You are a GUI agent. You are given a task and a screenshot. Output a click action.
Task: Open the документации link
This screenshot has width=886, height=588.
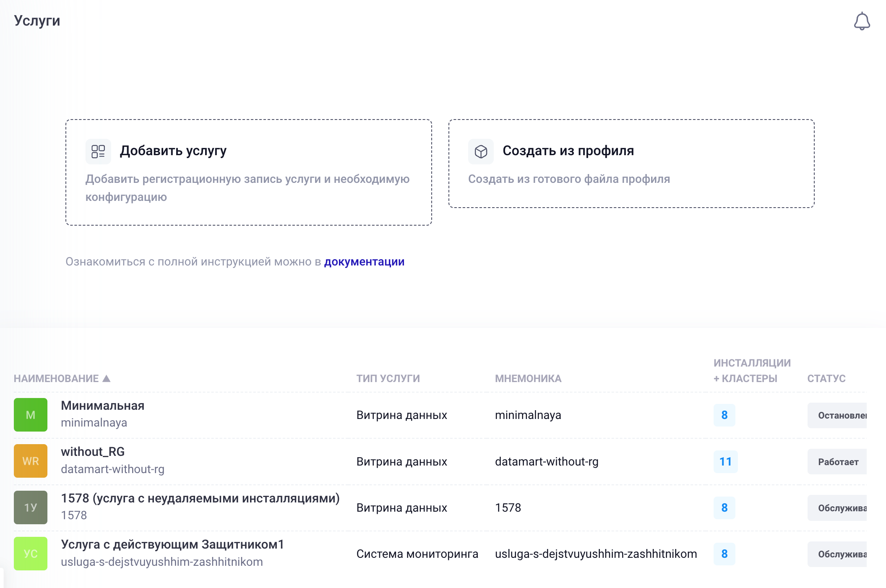(364, 262)
